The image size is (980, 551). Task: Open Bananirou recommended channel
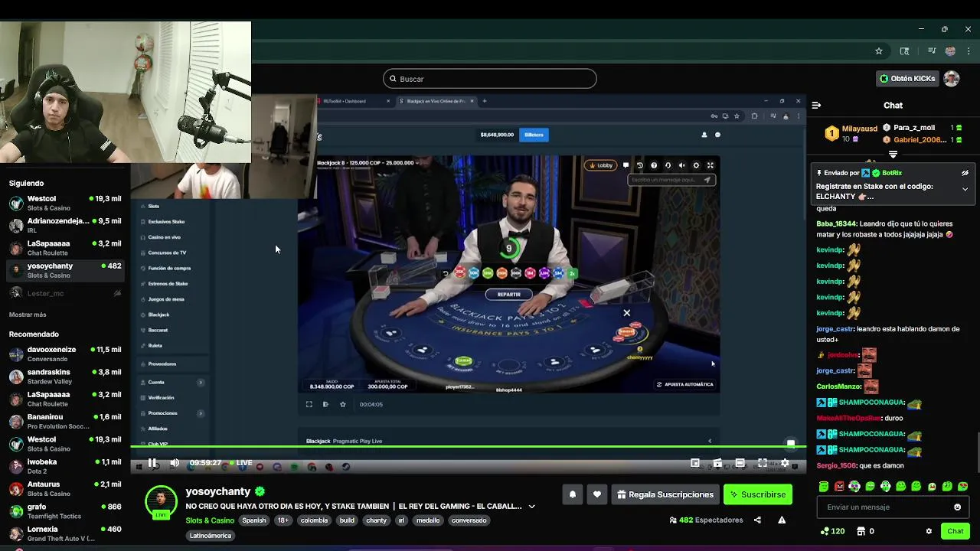tap(65, 422)
